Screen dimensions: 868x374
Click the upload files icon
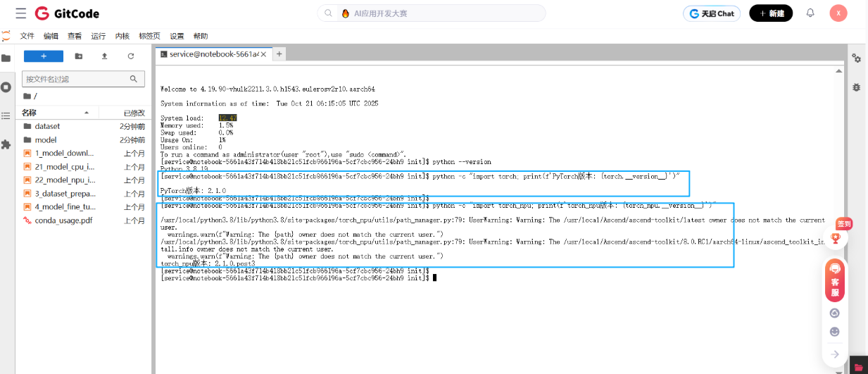(x=104, y=56)
